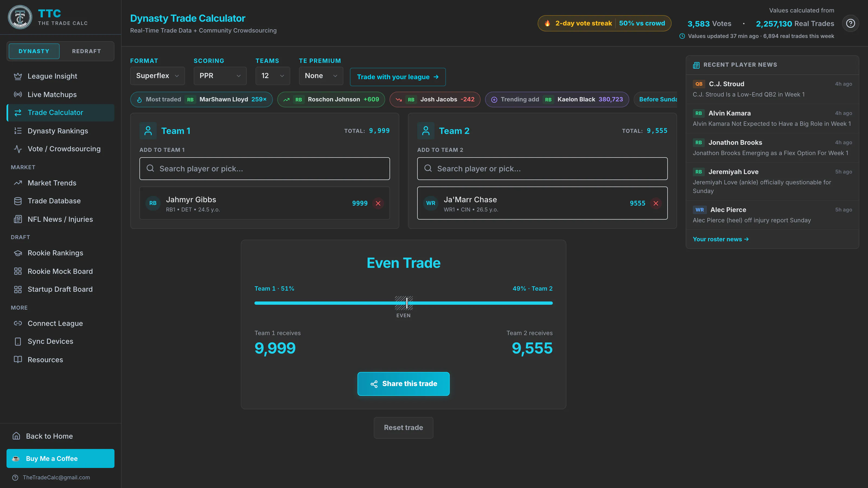
Task: Click the Rookie Rankings graduation cap icon
Action: click(x=18, y=253)
